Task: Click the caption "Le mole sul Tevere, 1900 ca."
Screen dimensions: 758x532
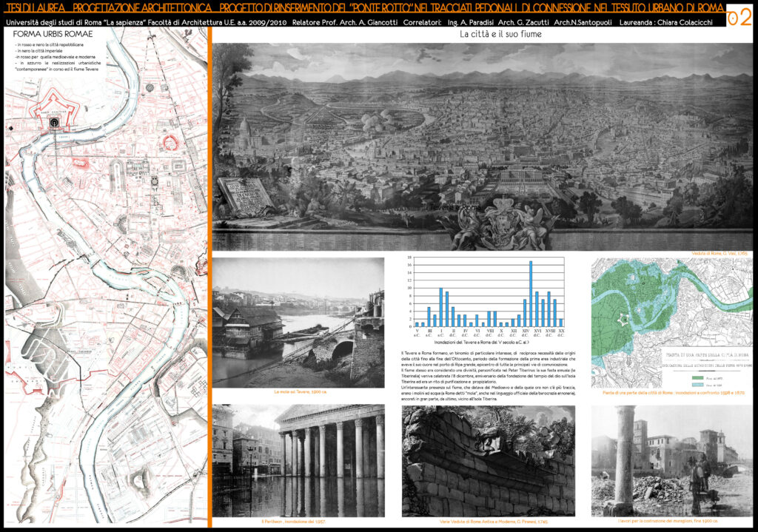Action: click(301, 392)
